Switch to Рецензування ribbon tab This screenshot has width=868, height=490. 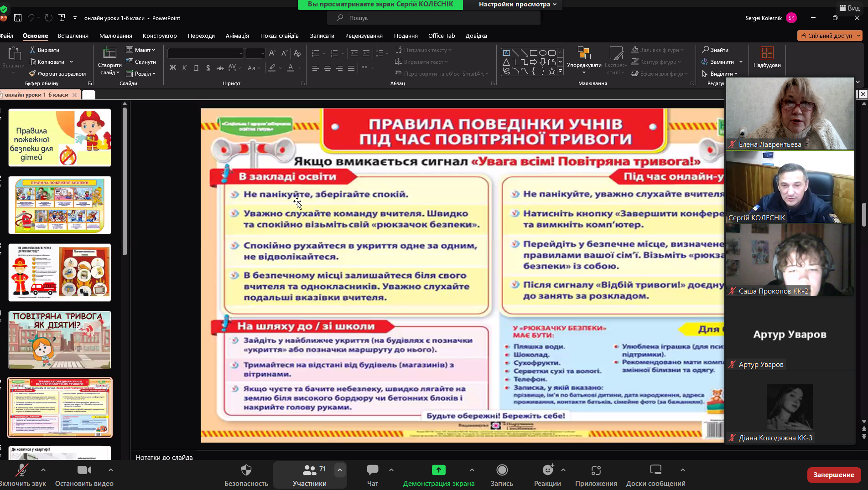(364, 36)
